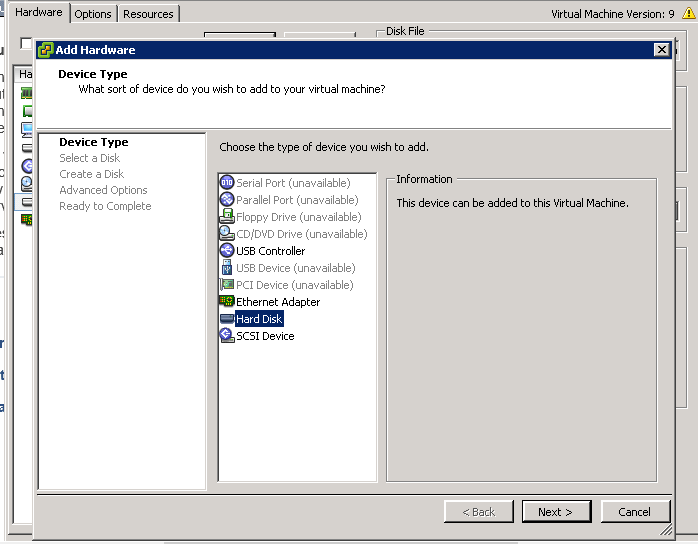
Task: Click the Ethernet Adapter icon
Action: 227,301
